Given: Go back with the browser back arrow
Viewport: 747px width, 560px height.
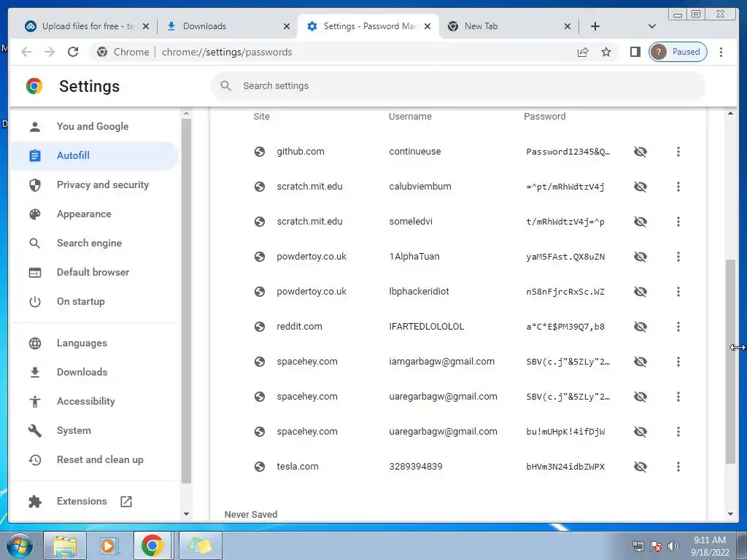Looking at the screenshot, I should (26, 52).
